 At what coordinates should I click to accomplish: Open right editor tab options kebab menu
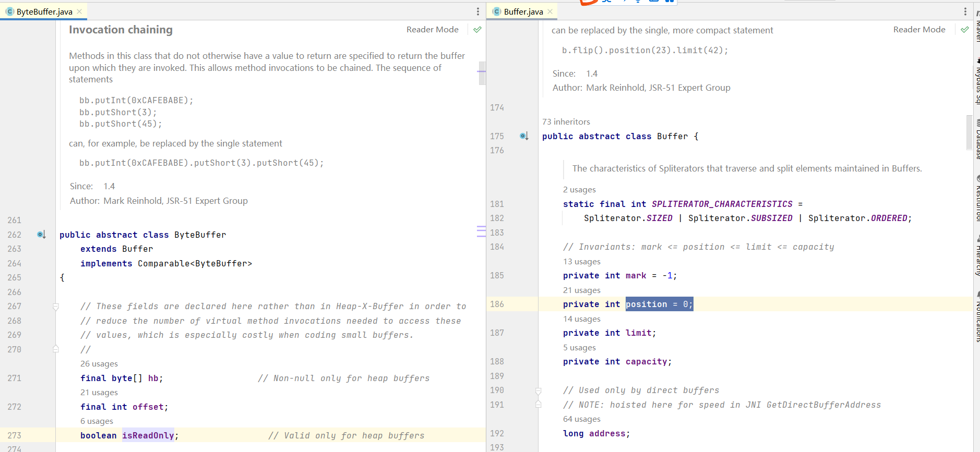[x=965, y=11]
